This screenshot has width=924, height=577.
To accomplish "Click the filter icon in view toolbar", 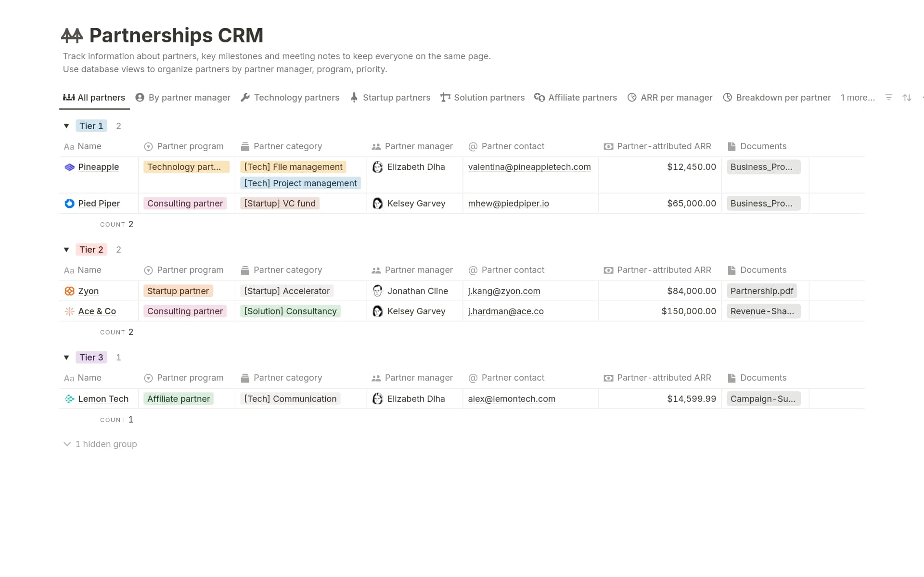I will pyautogui.click(x=888, y=98).
